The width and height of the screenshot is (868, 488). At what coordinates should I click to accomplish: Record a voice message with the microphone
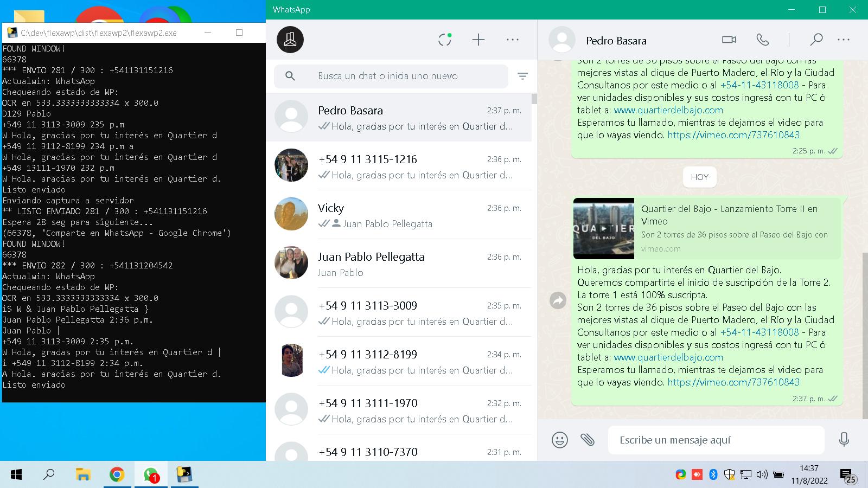click(x=844, y=440)
